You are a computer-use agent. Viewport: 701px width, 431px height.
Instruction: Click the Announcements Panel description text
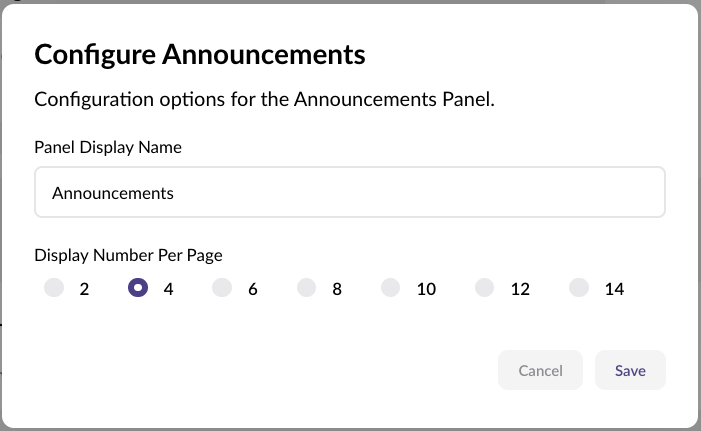click(265, 100)
